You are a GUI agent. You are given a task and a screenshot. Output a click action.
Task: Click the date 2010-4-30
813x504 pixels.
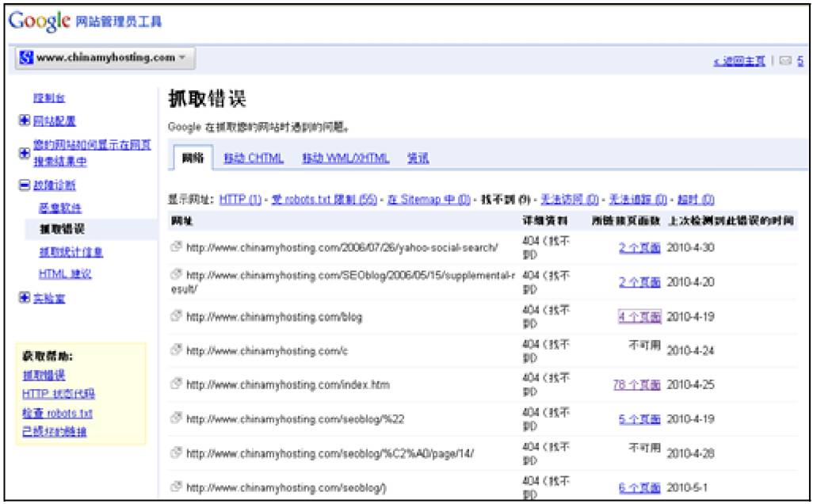pyautogui.click(x=691, y=247)
